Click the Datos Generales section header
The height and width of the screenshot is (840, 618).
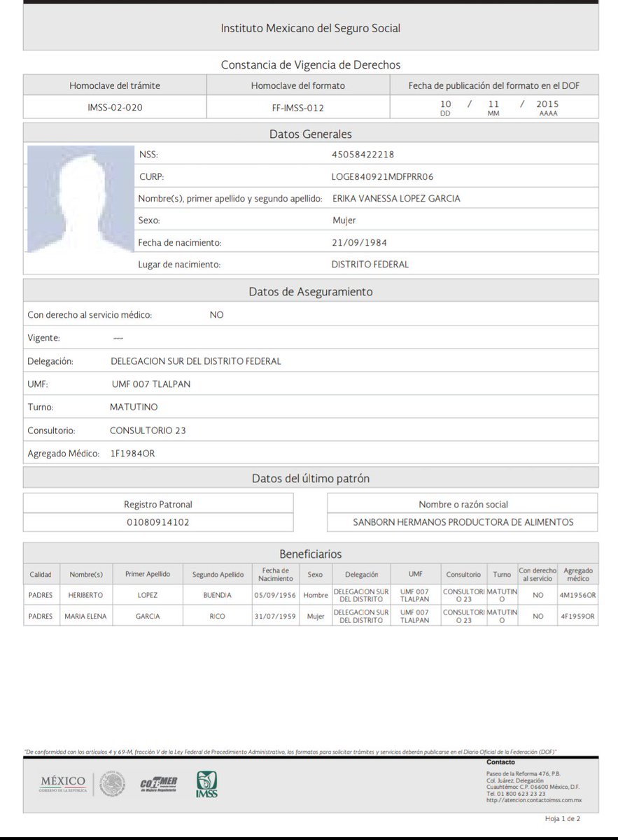311,134
